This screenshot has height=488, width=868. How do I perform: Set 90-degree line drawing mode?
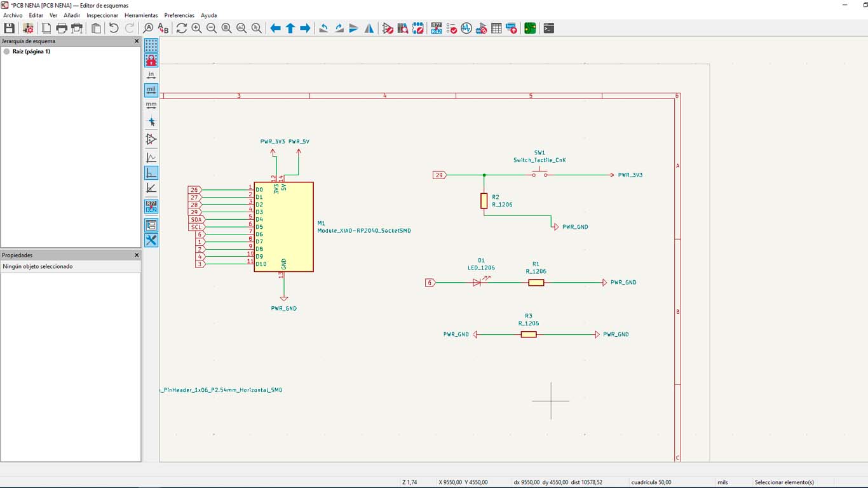[151, 173]
